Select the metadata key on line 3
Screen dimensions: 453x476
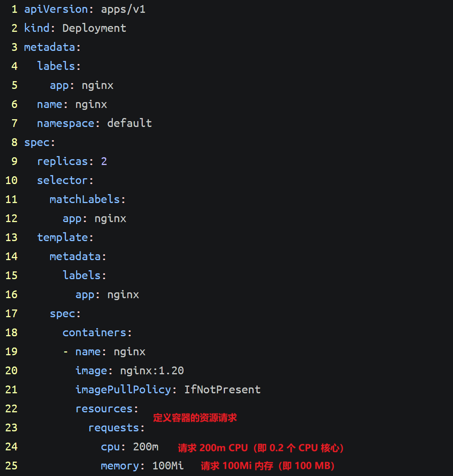point(50,47)
